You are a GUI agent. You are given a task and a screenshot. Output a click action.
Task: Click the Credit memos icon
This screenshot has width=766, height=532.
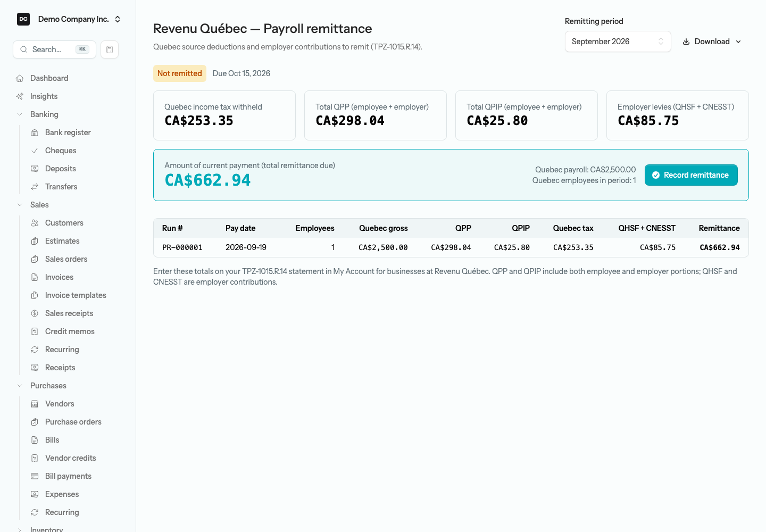[x=35, y=331]
